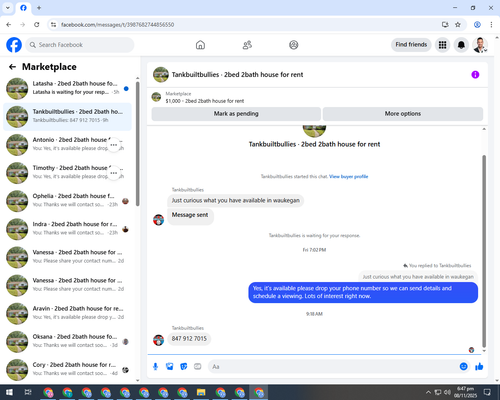The width and height of the screenshot is (500, 400).
Task: Click Antonio's listing thumbnail
Action: pos(17,145)
